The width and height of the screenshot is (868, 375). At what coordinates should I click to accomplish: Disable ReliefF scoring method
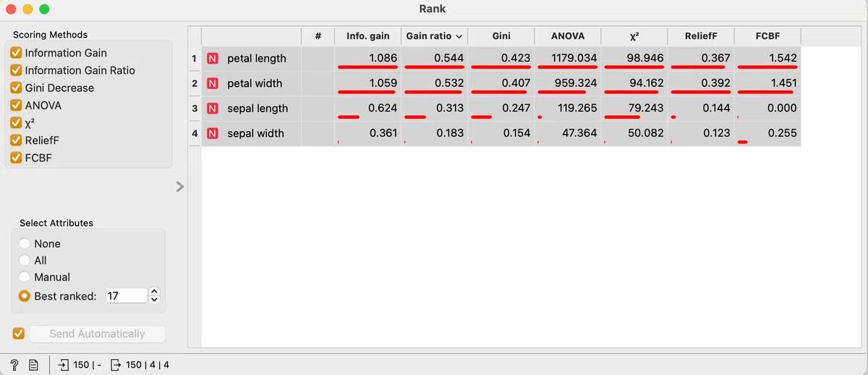(x=16, y=140)
